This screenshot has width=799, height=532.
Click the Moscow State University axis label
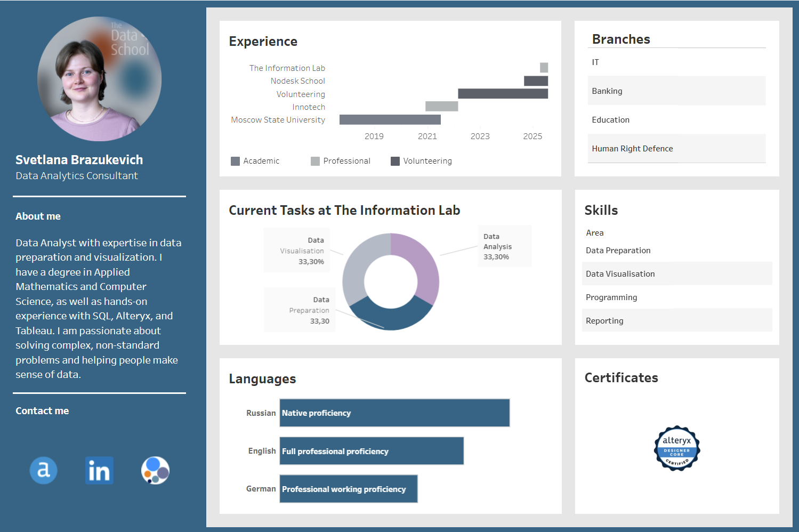click(x=278, y=120)
